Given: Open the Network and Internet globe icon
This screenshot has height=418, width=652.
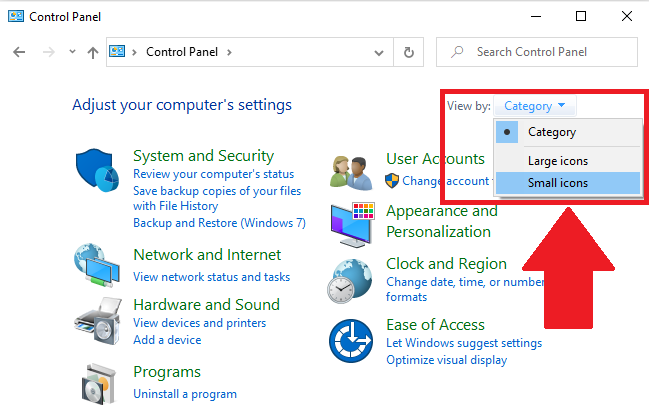Looking at the screenshot, I should pos(97,264).
